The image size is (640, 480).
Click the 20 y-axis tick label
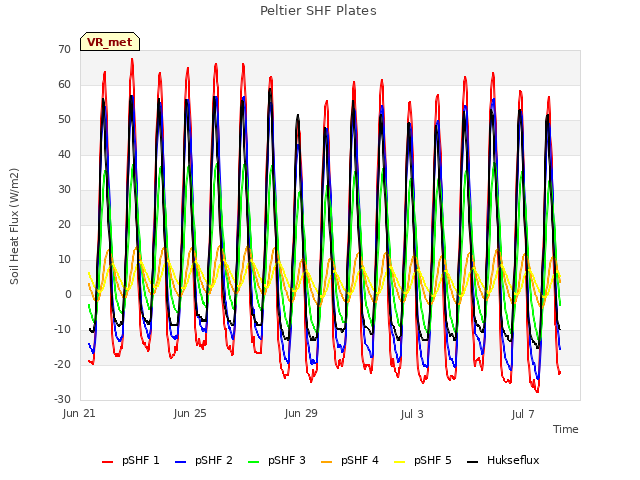click(x=64, y=224)
